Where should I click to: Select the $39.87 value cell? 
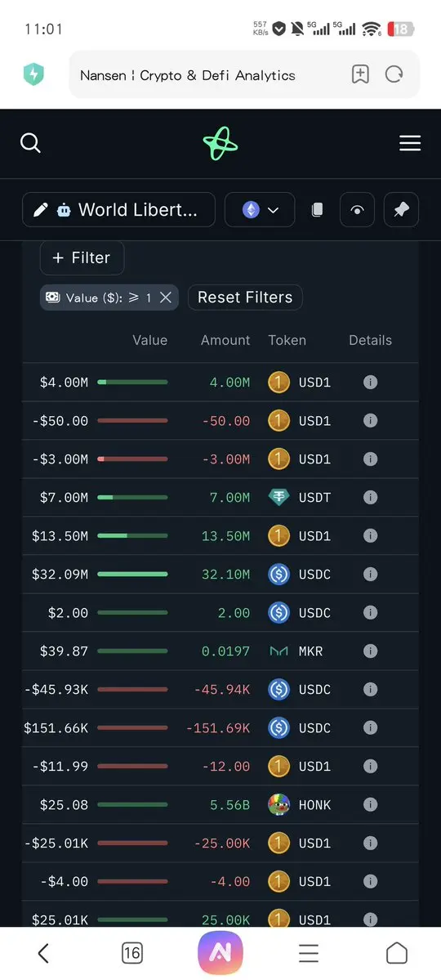click(x=64, y=651)
